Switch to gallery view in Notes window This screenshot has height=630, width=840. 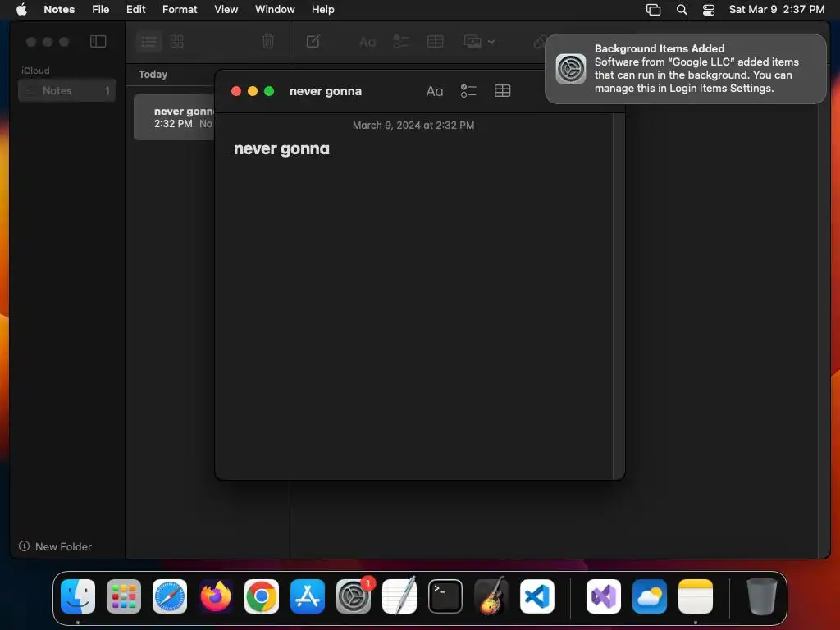[177, 41]
